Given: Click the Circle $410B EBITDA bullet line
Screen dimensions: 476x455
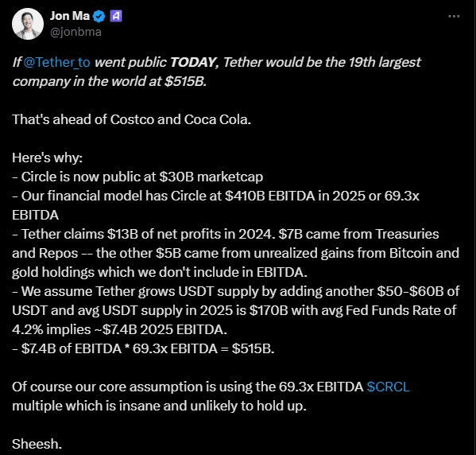Looking at the screenshot, I should pyautogui.click(x=216, y=196).
